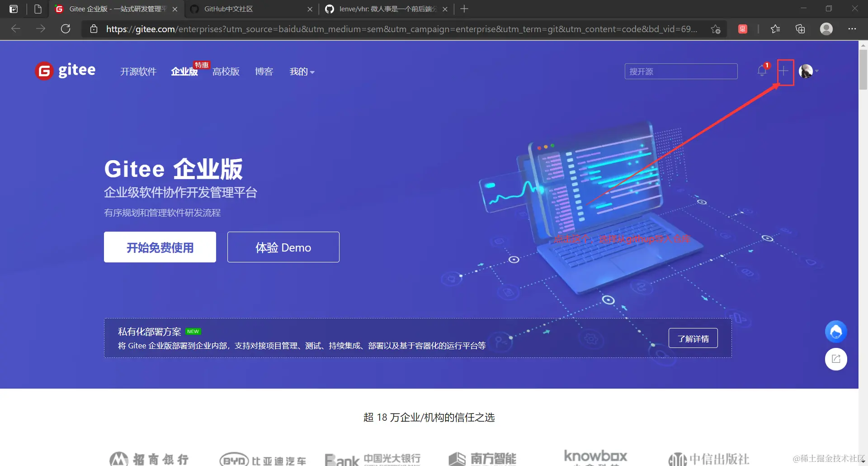Close the Gitee 企业版 tab

(x=175, y=9)
